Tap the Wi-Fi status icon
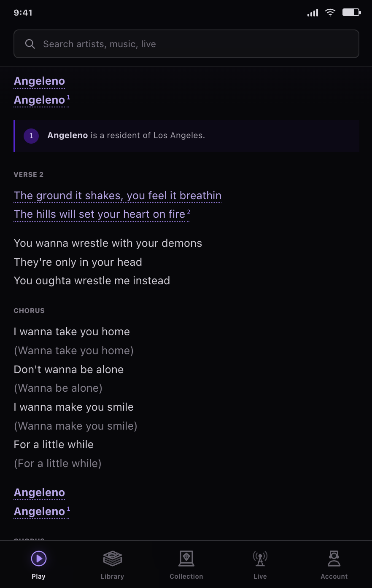 (330, 12)
